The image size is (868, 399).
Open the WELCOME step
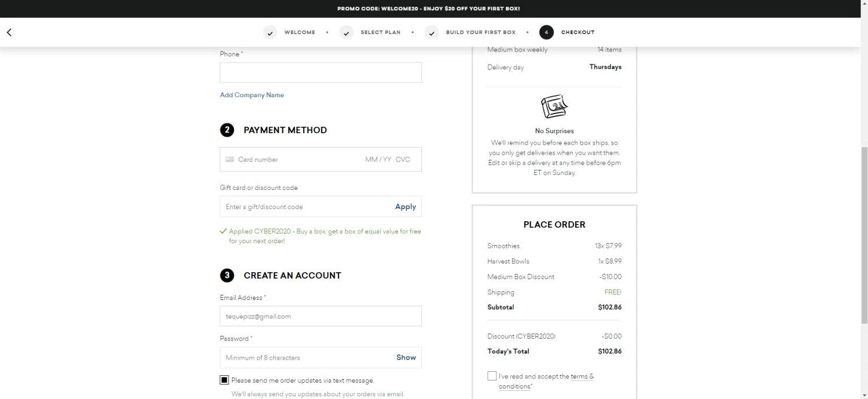coord(300,32)
